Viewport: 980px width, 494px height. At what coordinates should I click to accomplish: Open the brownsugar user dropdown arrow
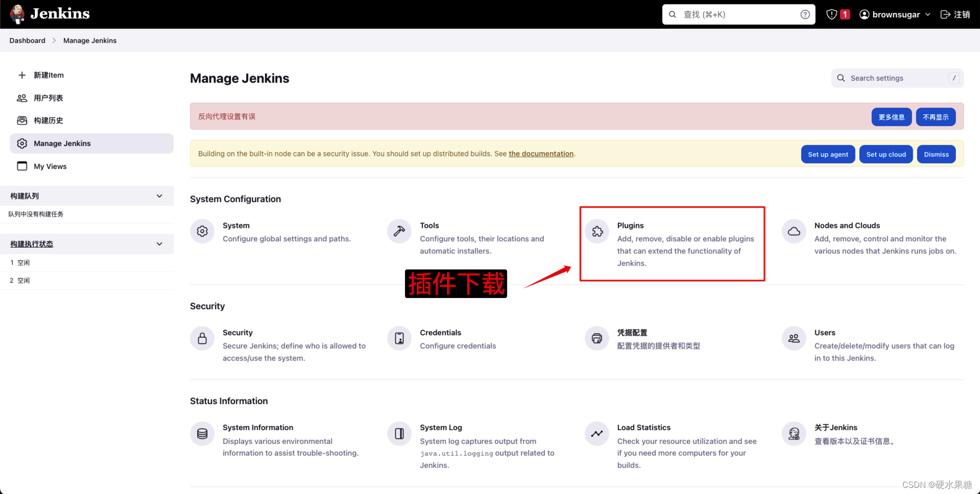tap(928, 14)
